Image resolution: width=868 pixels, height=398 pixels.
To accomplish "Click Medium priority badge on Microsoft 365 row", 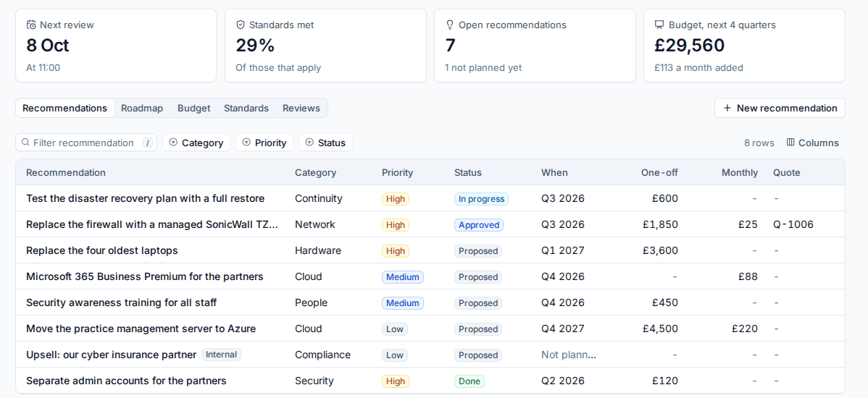I will [x=402, y=277].
